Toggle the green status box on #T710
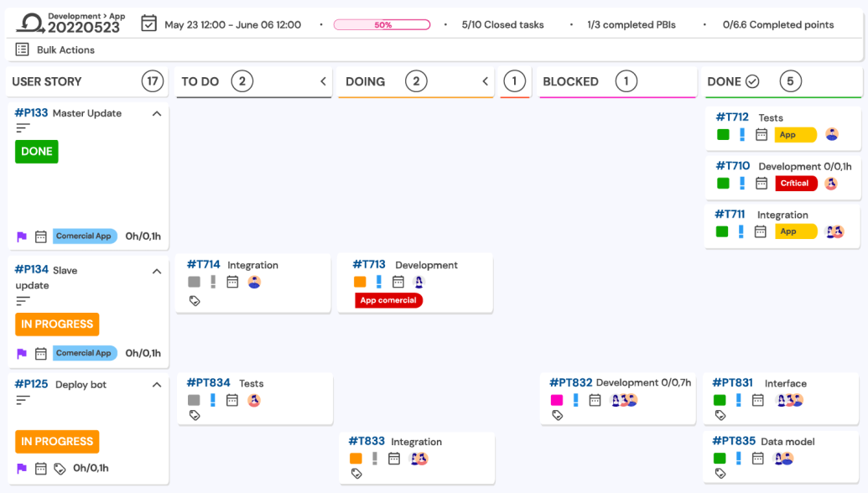The image size is (868, 493). click(x=723, y=184)
